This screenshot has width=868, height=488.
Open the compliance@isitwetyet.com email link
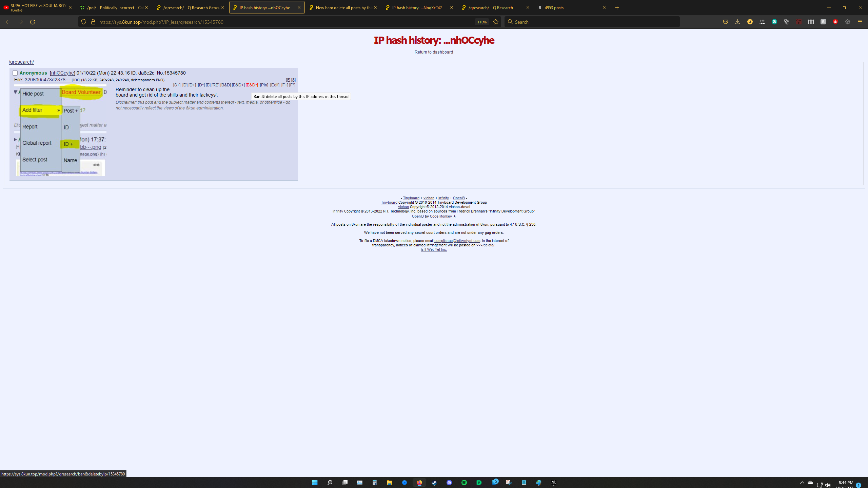[457, 241]
